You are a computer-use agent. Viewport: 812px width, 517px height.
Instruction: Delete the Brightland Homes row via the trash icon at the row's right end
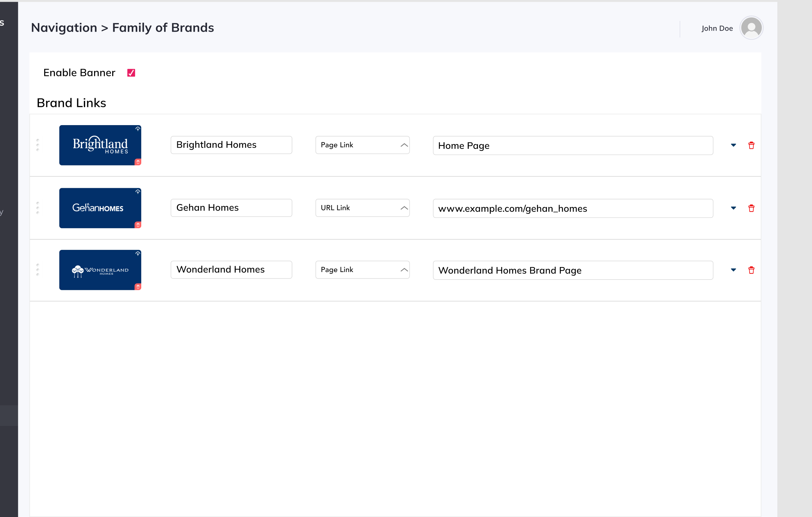click(x=751, y=145)
